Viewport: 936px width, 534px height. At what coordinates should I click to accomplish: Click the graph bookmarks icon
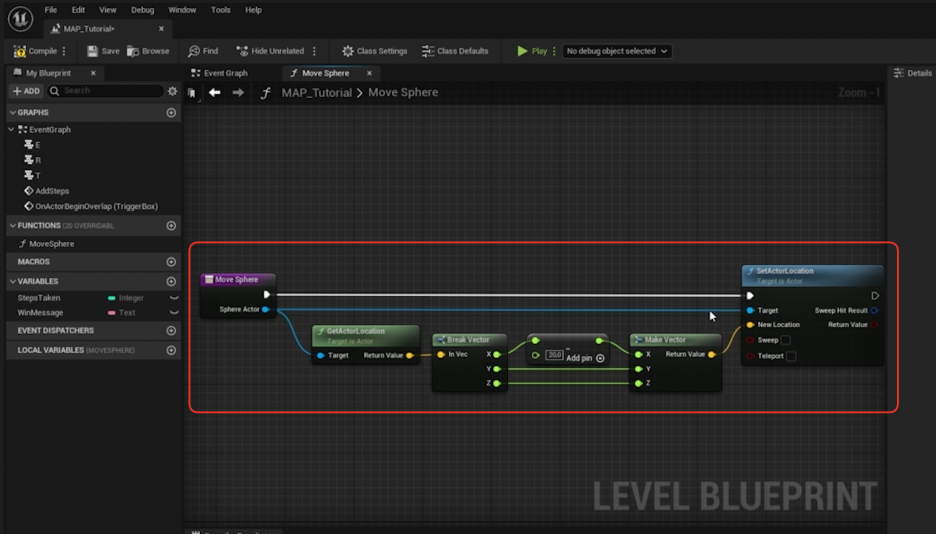click(192, 93)
